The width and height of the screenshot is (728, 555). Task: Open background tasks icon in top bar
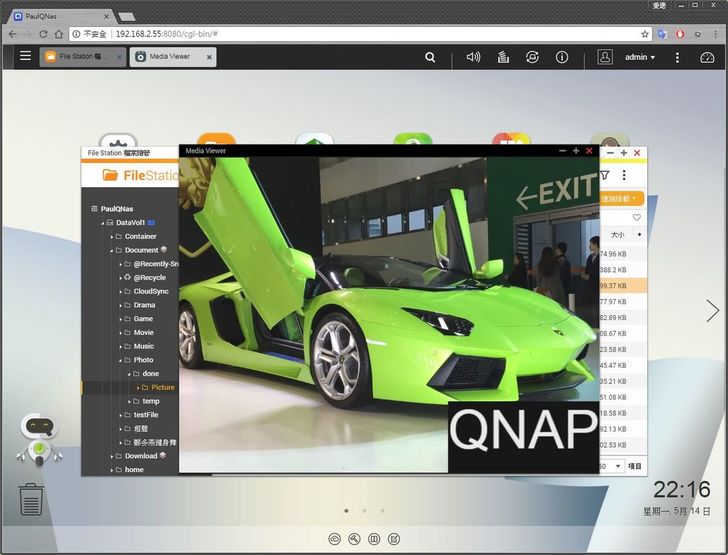[503, 57]
